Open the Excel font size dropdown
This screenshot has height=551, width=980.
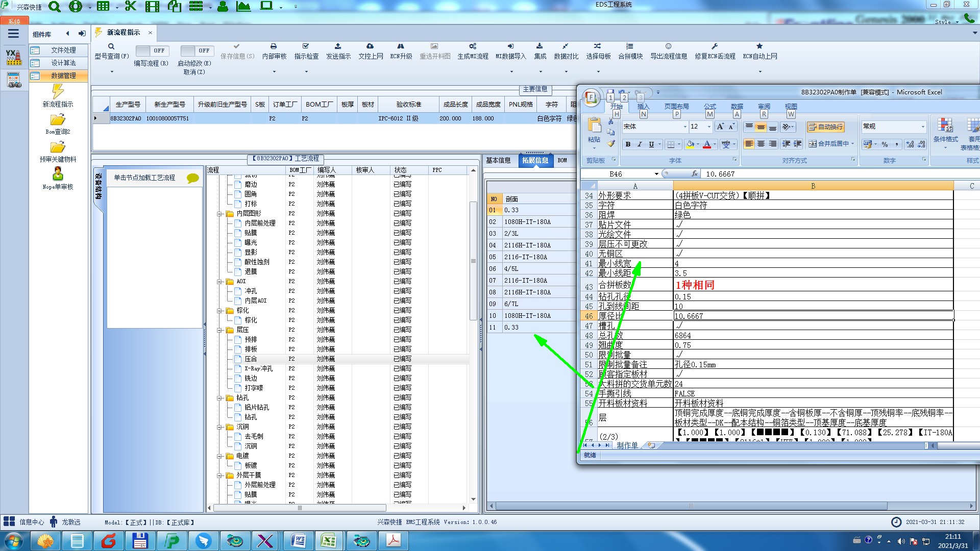tap(709, 127)
